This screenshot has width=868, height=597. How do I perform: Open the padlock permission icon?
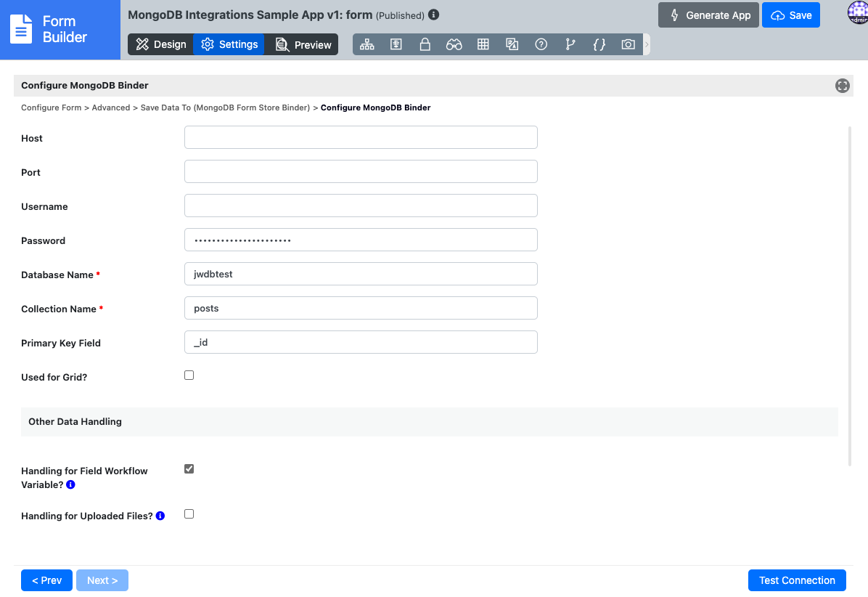tap(425, 44)
